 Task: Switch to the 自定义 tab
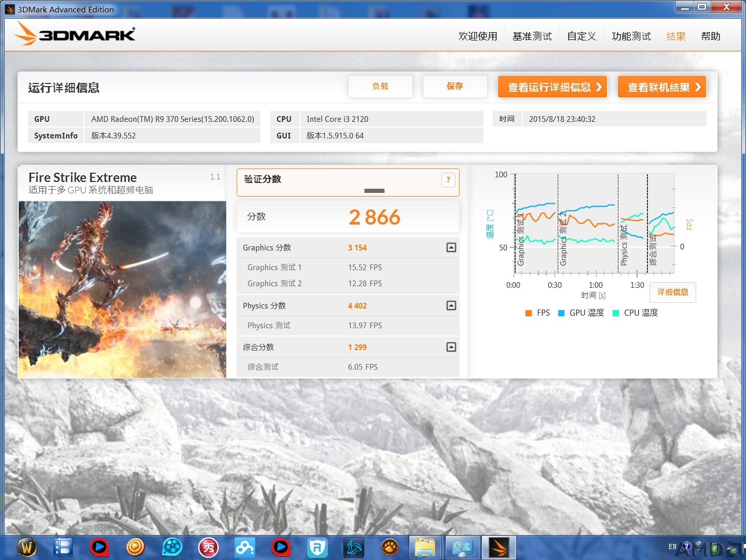[x=582, y=36]
